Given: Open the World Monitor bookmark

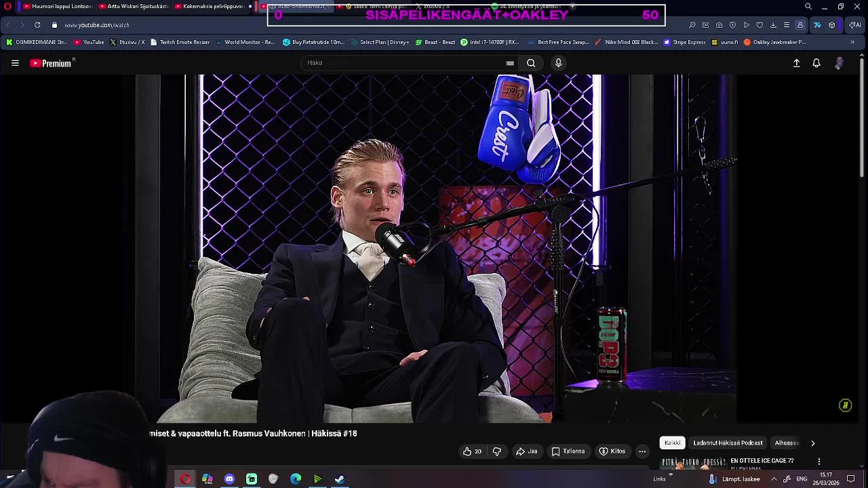Looking at the screenshot, I should click(x=245, y=42).
